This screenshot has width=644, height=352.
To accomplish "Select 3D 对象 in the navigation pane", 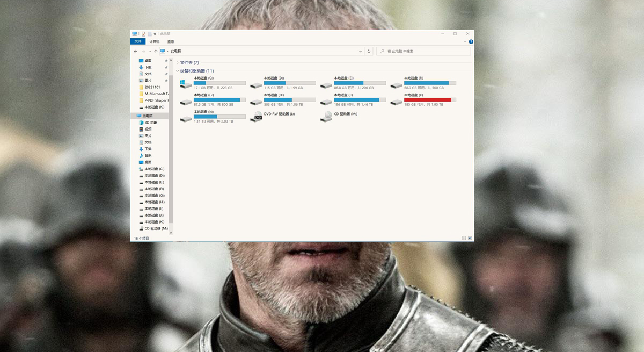I will pyautogui.click(x=150, y=123).
